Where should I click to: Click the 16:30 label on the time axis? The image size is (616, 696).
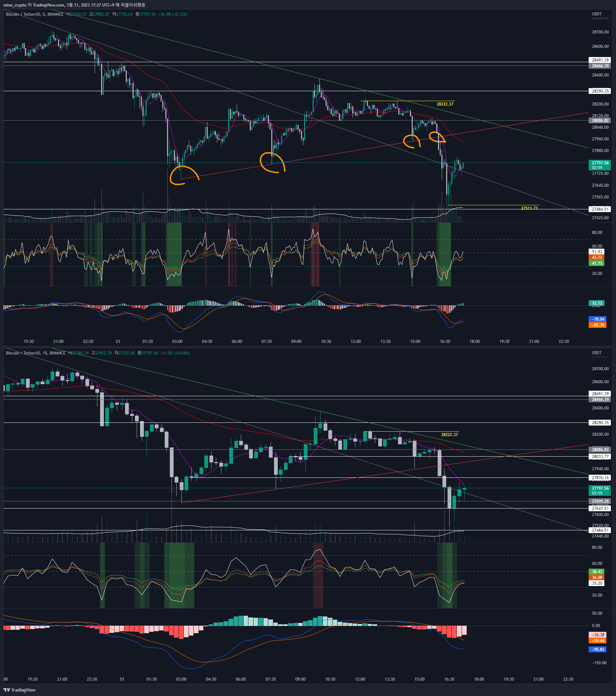(x=445, y=341)
